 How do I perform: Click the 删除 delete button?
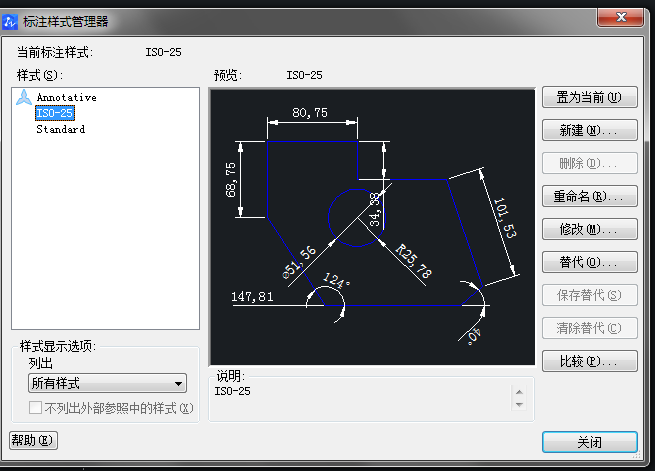point(589,163)
